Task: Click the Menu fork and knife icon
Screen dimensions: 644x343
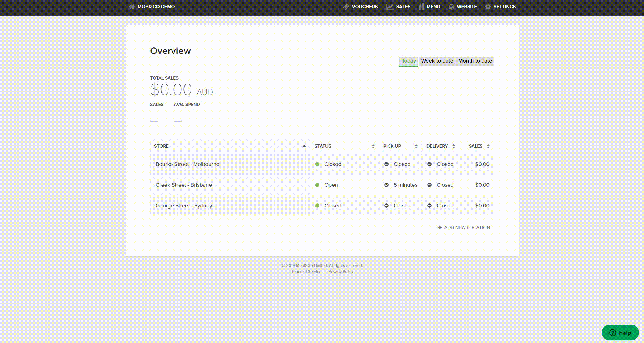Action: click(421, 7)
